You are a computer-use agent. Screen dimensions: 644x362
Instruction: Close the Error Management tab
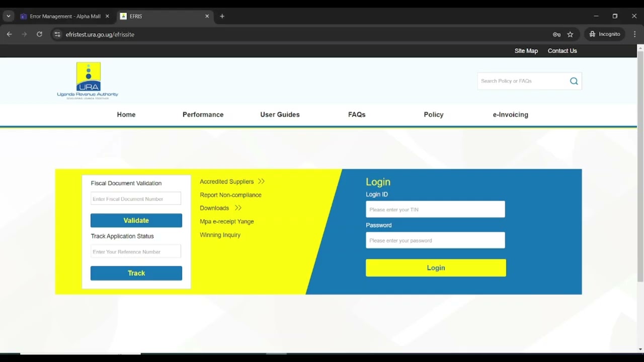[x=107, y=16]
